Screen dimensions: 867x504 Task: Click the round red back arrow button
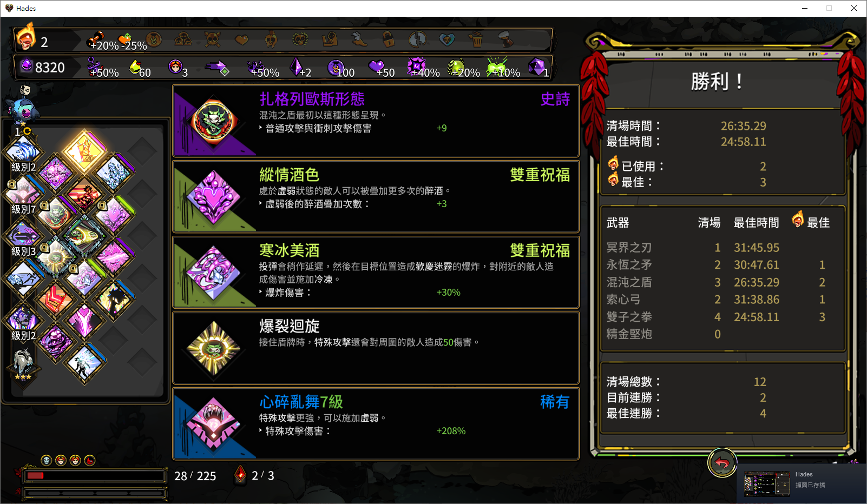coord(722,462)
